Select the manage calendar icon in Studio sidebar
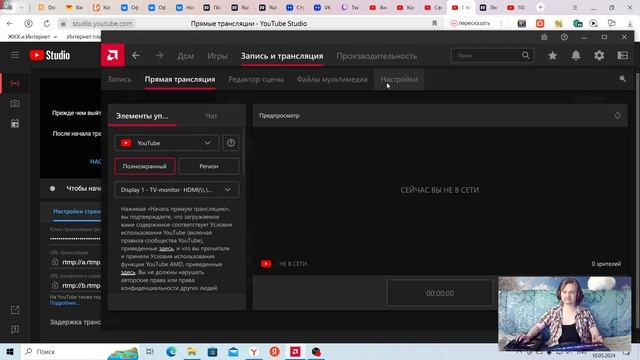Viewport: 640px width, 360px height. click(15, 124)
